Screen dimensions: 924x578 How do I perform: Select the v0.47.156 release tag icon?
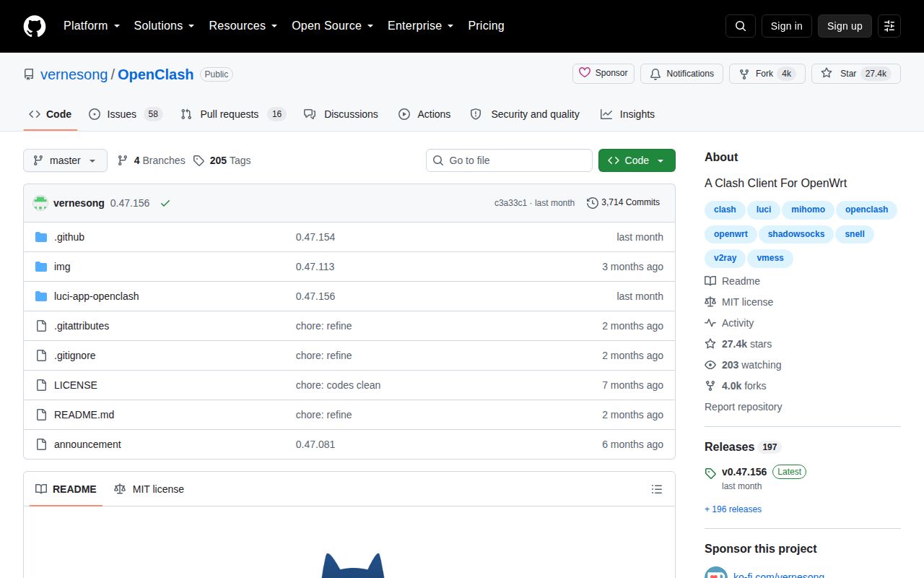(x=710, y=473)
